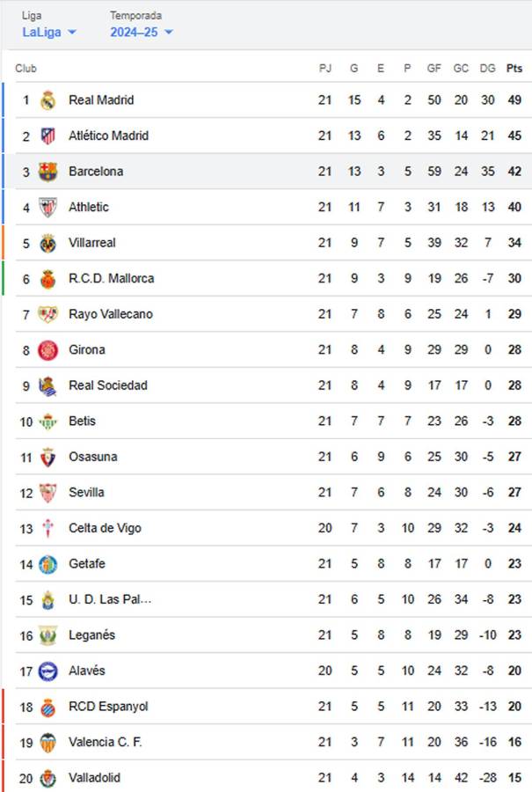Image resolution: width=532 pixels, height=792 pixels.
Task: Click the Sevilla club crest
Action: tap(48, 492)
